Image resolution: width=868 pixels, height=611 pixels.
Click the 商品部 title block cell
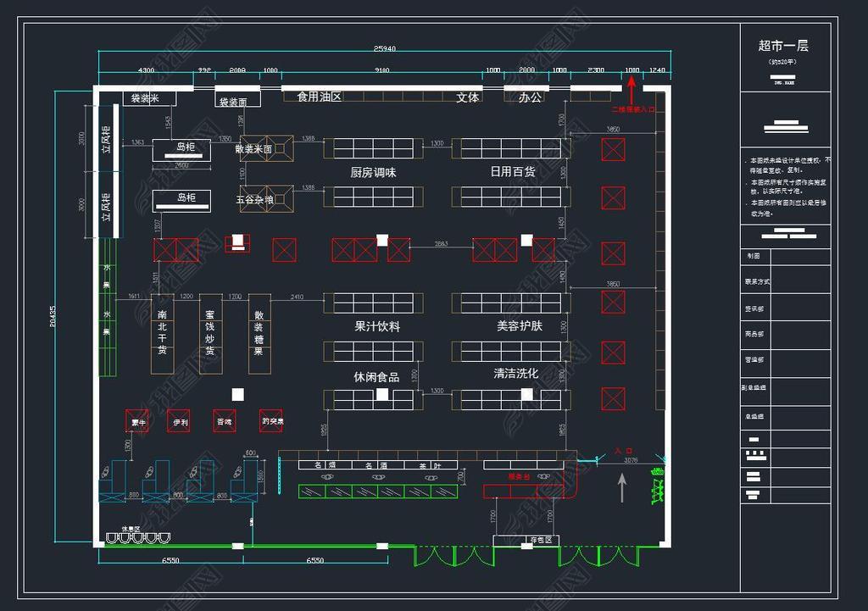pyautogui.click(x=754, y=334)
